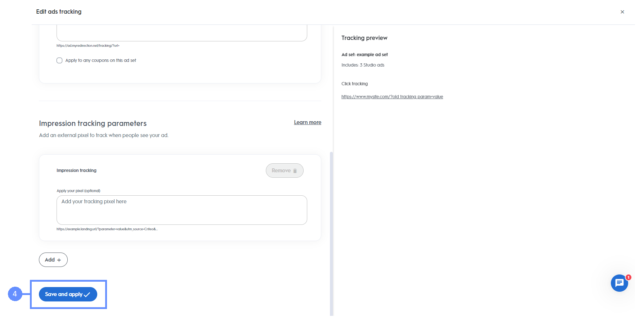Click the partially visible top text area

click(x=182, y=33)
